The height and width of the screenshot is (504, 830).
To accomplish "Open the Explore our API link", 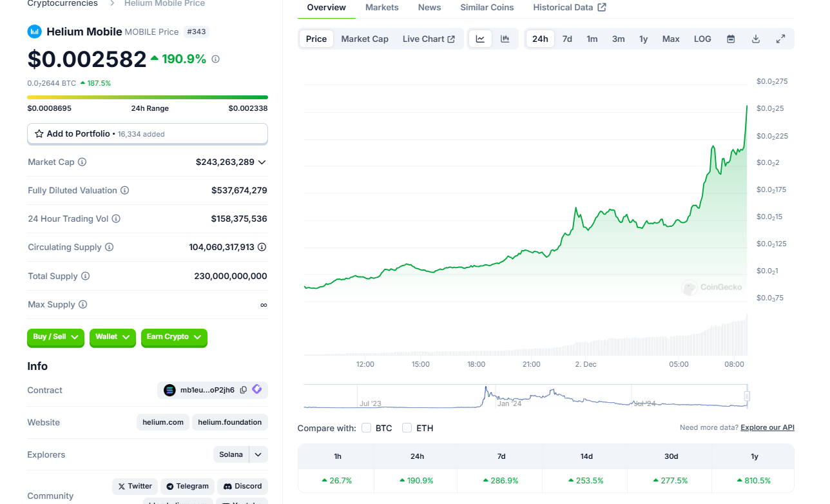I will [x=767, y=428].
